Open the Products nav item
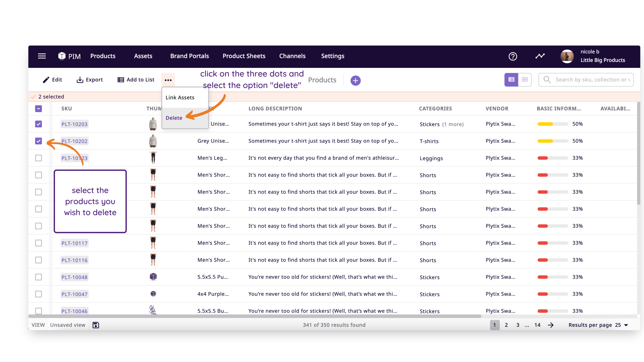 click(103, 56)
